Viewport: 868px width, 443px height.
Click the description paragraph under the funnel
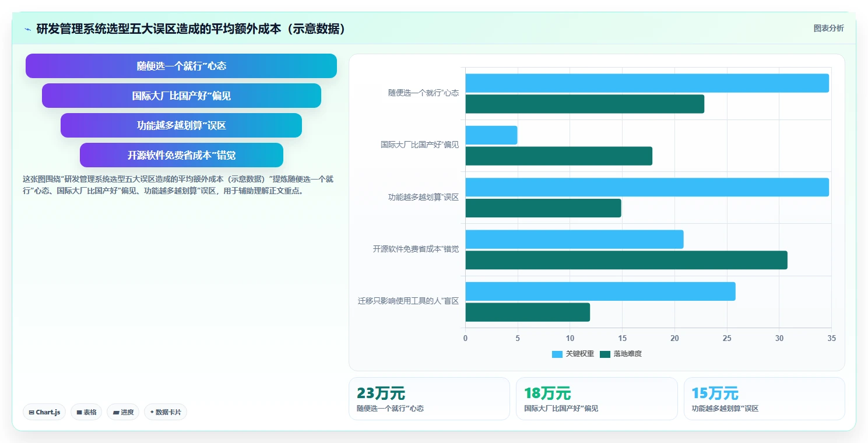click(x=178, y=185)
